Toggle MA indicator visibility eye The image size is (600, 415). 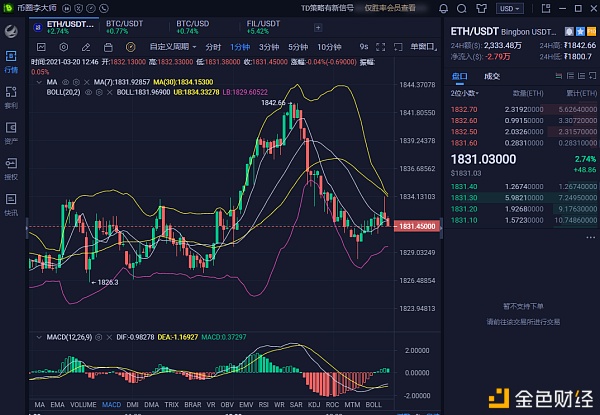[x=65, y=82]
